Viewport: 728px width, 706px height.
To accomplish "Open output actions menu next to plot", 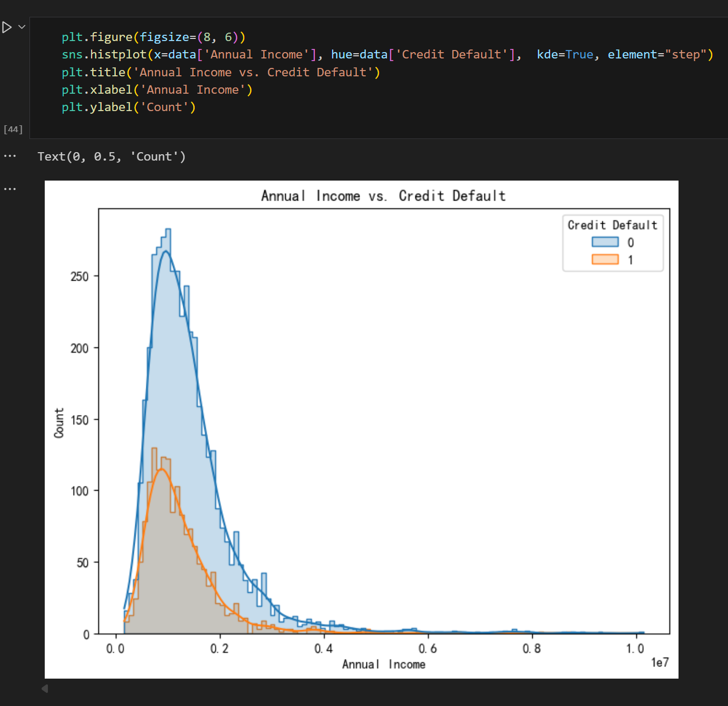I will [10, 189].
